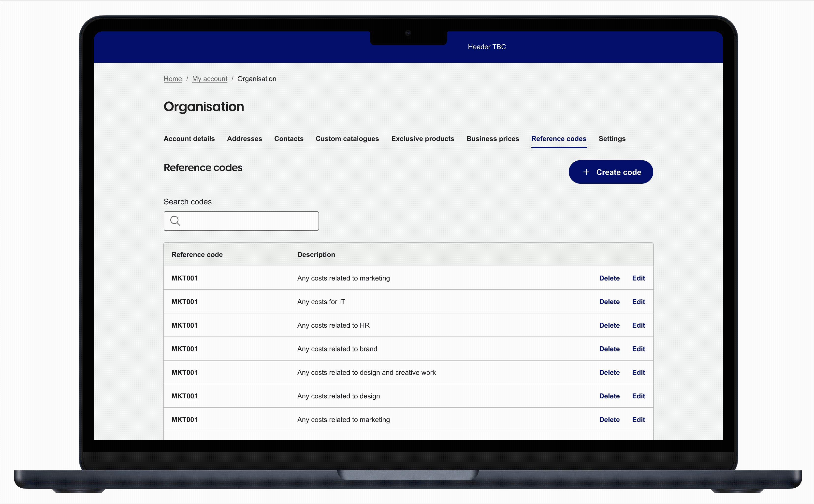Edit the first 'Any costs related to marketing' row

tap(638, 278)
